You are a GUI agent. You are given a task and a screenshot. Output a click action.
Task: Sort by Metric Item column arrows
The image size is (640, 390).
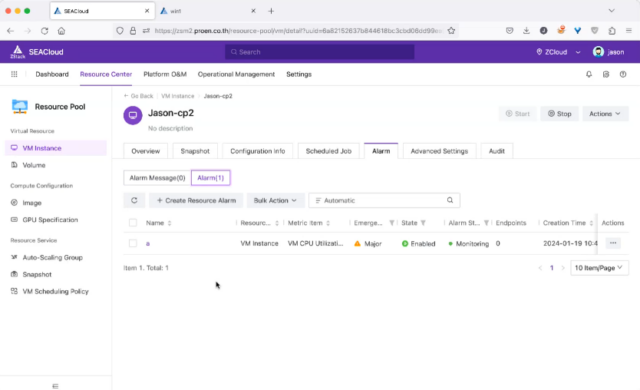point(328,223)
